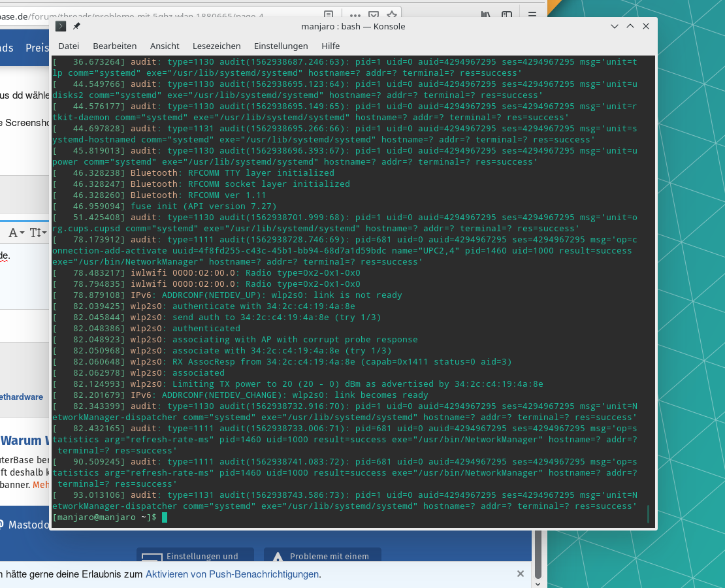Viewport: 725px width, 588px height.
Task: Open the Ansicht menu in Konsole
Action: click(165, 46)
